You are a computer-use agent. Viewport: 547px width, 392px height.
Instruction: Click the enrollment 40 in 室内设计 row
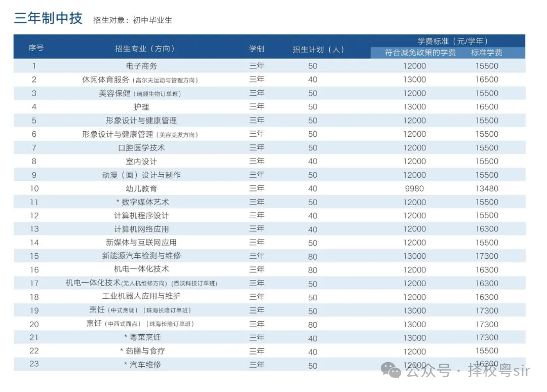[312, 162]
